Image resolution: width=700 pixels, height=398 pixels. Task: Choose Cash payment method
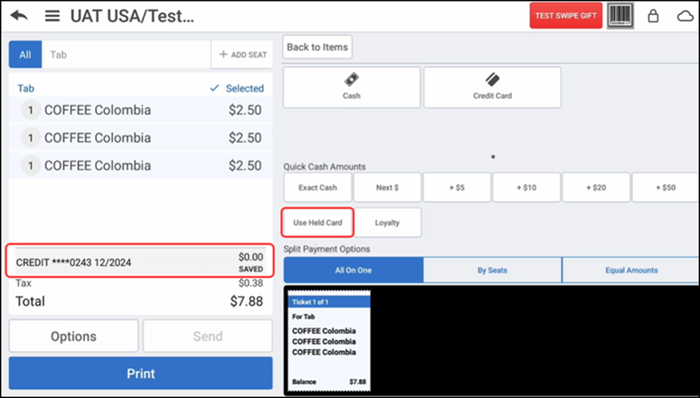tap(352, 87)
